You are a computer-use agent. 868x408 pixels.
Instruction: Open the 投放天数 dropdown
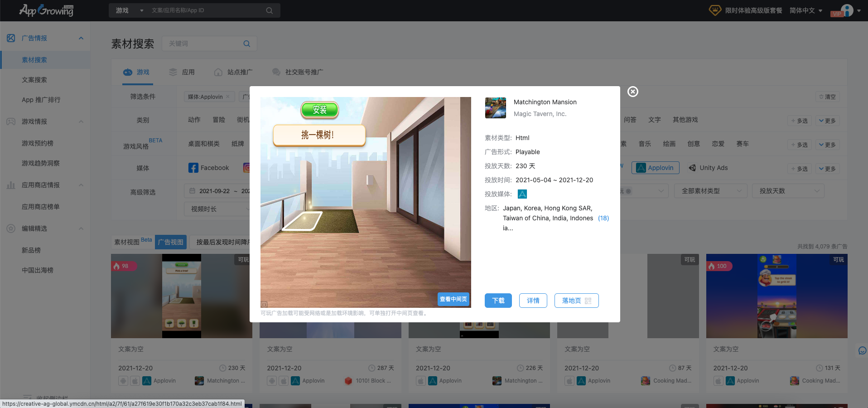coord(788,191)
